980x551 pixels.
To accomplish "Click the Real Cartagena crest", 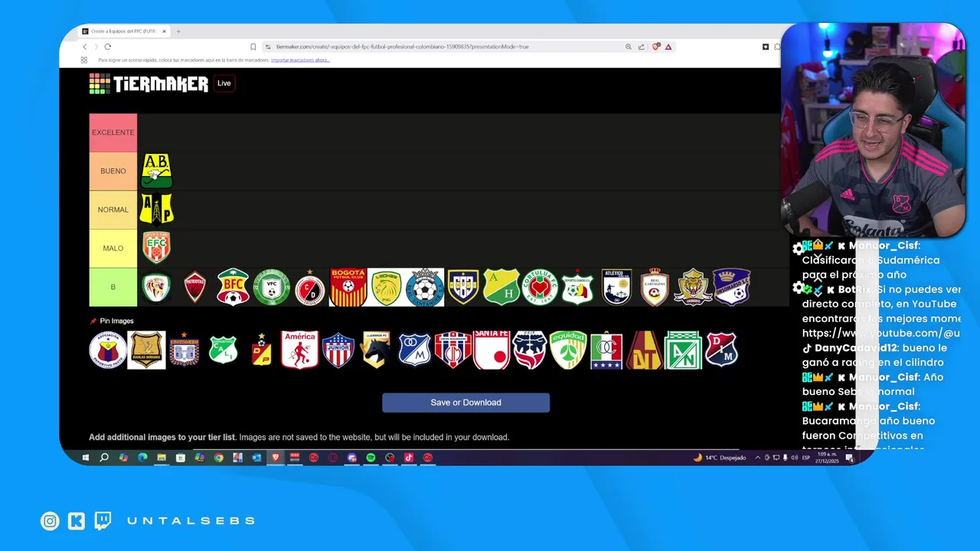I will click(x=655, y=287).
